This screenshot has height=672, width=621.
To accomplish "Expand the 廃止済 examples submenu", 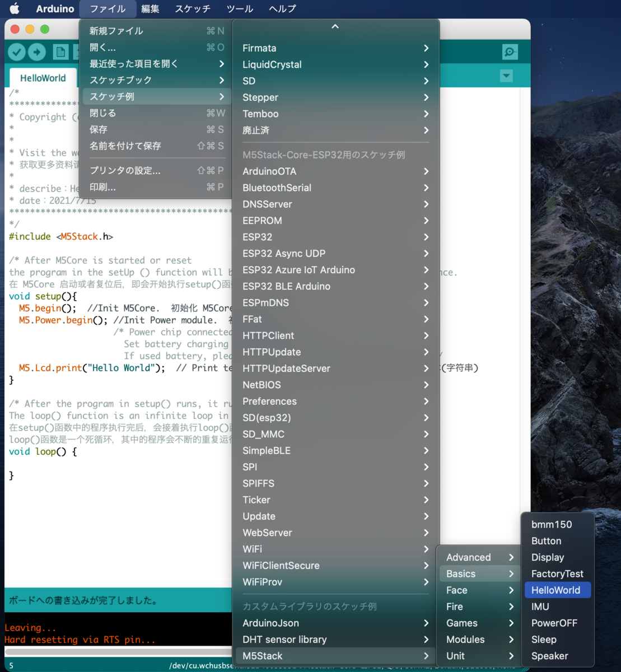I will pyautogui.click(x=336, y=130).
